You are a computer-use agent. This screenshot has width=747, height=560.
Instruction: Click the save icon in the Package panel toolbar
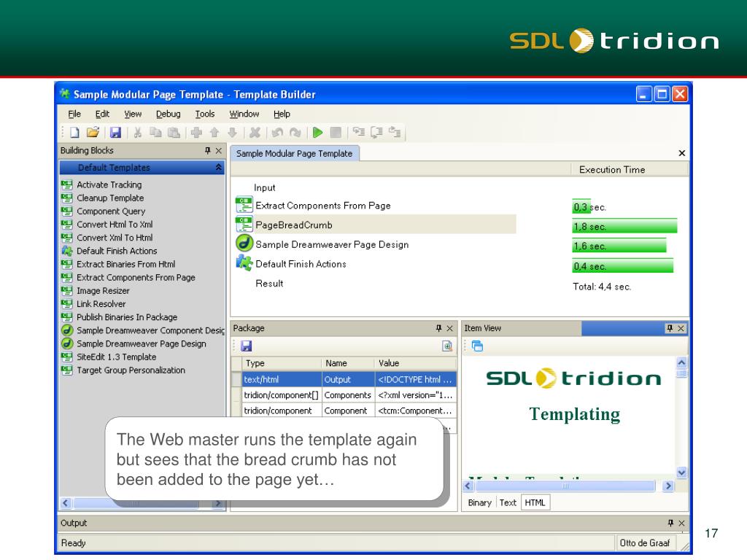pos(247,346)
